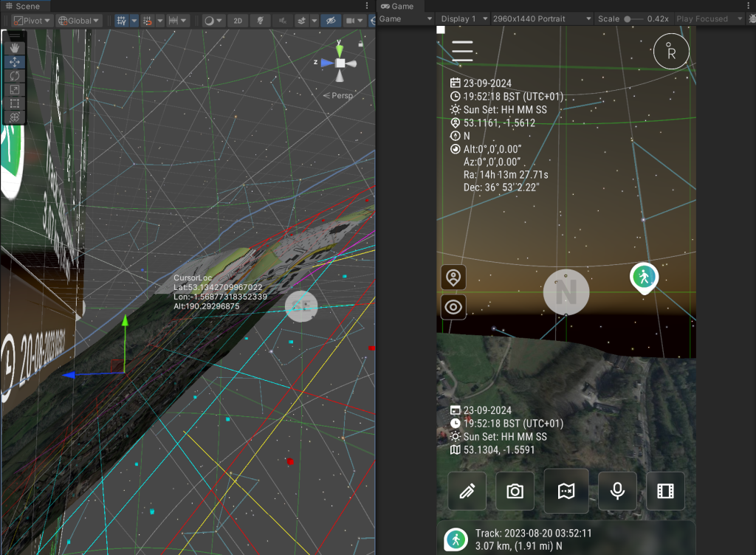Screen dimensions: 756x555
Task: Pick the Rect transform tool
Action: coord(15,103)
